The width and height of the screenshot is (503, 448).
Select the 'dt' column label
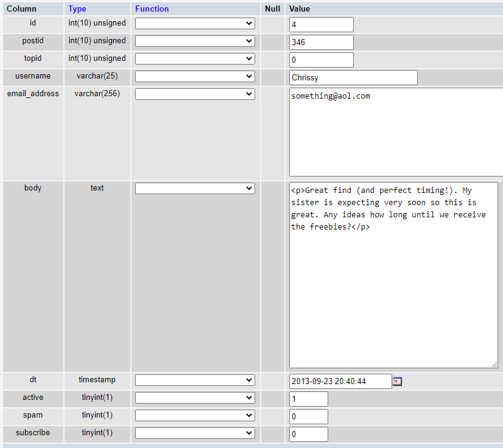pyautogui.click(x=33, y=380)
